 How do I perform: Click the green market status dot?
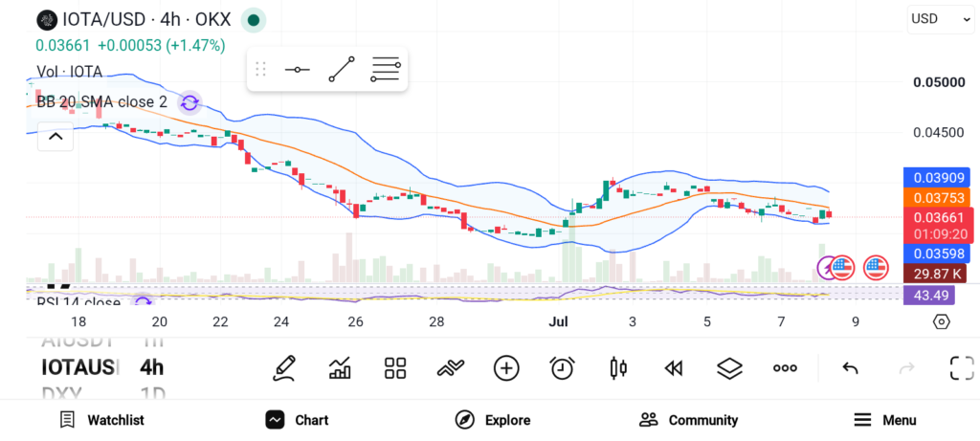253,20
